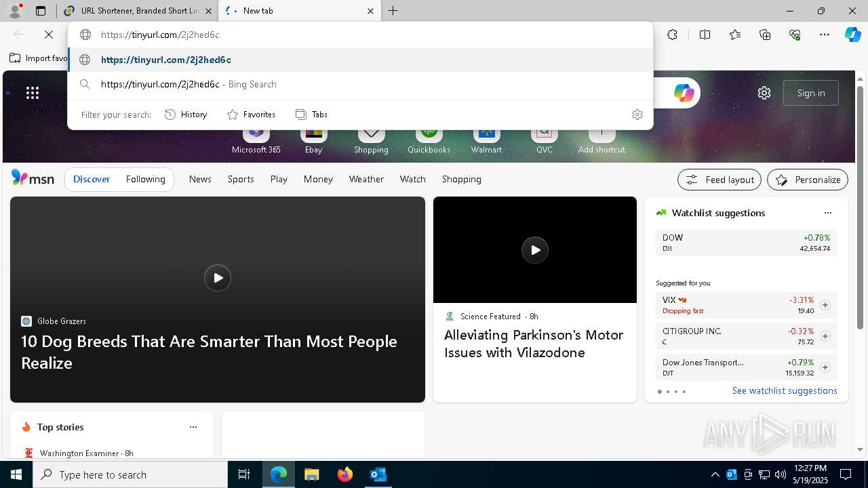Filter search by Tabs
The width and height of the screenshot is (868, 488).
click(x=312, y=115)
